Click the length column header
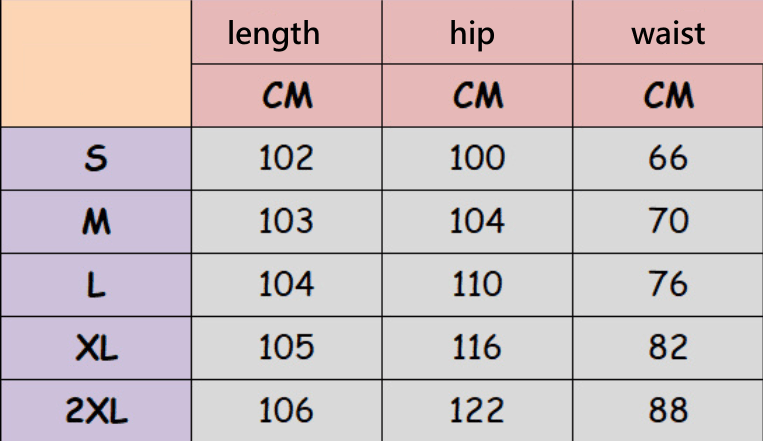 [274, 33]
